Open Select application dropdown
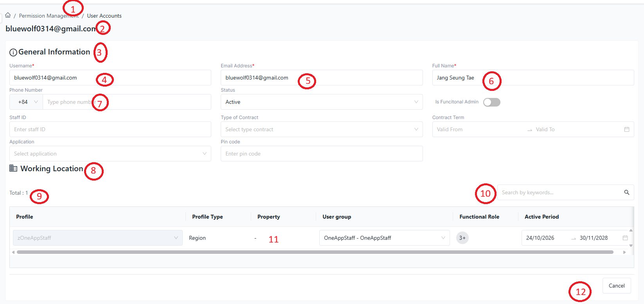The image size is (644, 304). [x=110, y=154]
